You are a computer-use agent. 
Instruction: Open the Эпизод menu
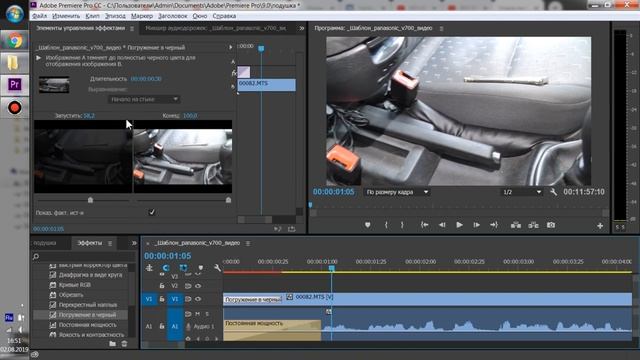tap(115, 16)
